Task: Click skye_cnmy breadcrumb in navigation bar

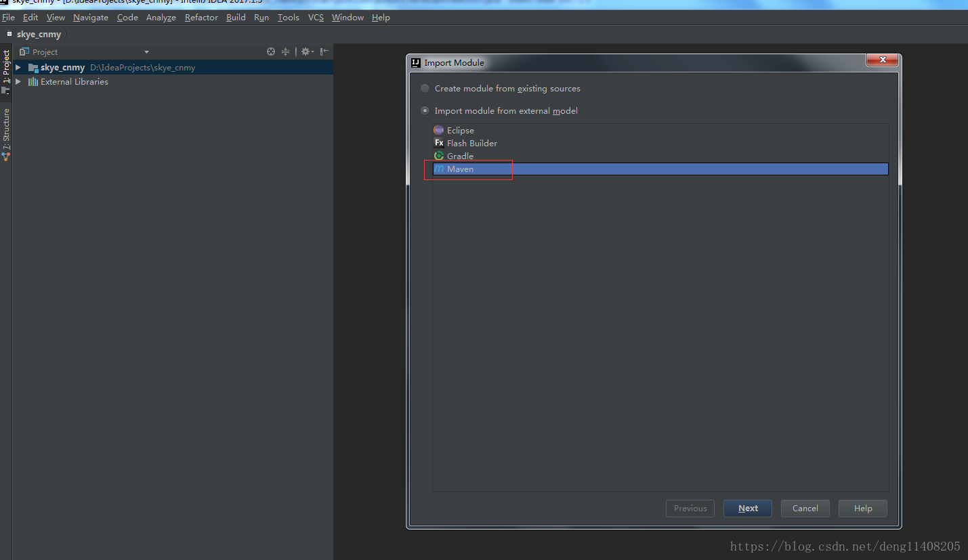Action: tap(39, 34)
